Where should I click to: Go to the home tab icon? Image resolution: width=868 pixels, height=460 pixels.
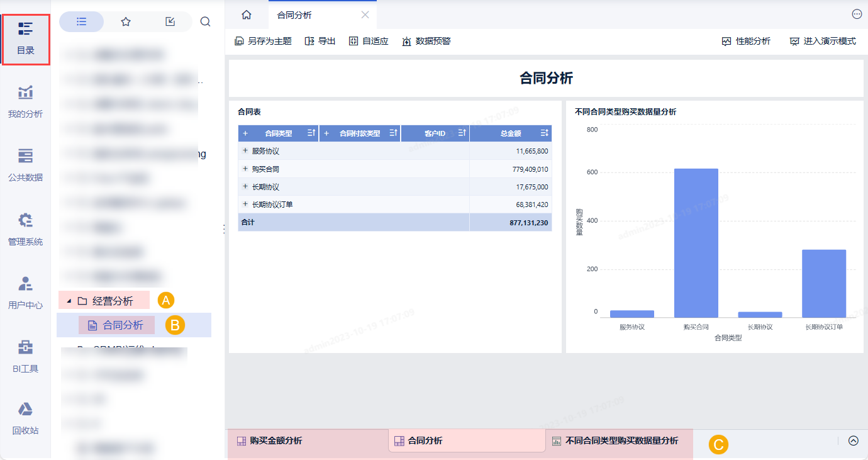pyautogui.click(x=247, y=15)
